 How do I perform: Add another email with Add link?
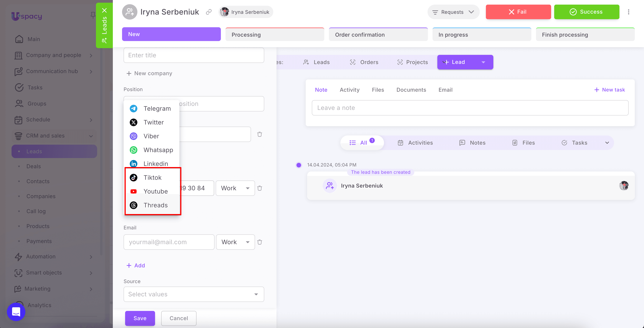(x=136, y=265)
